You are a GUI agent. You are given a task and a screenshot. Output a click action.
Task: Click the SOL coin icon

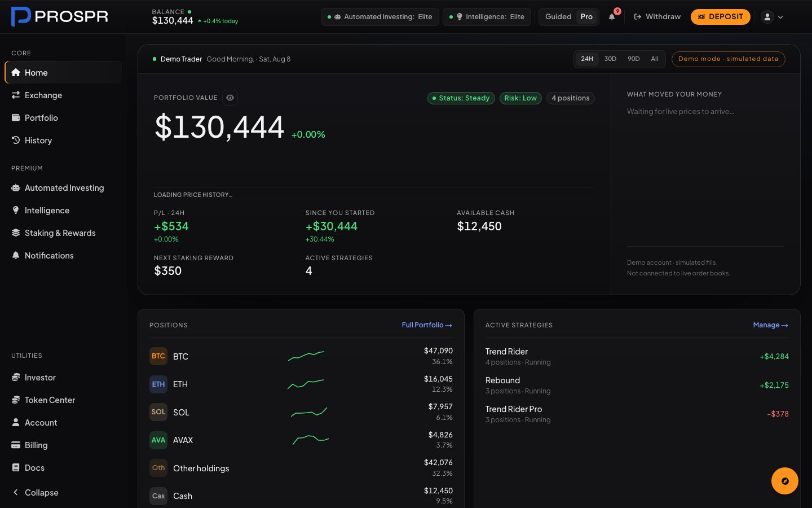click(158, 412)
